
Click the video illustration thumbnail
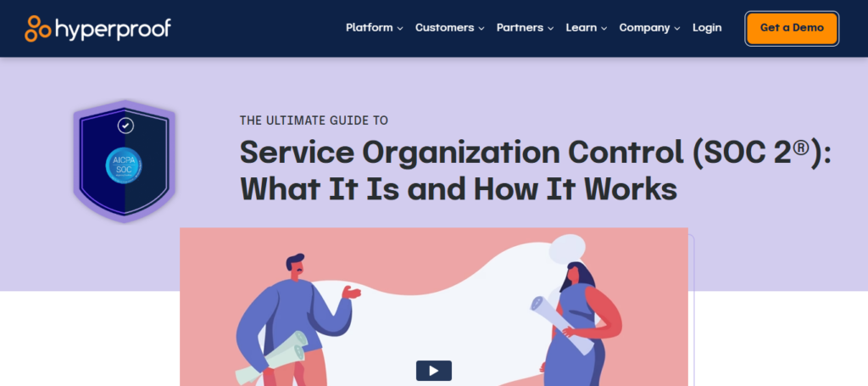[433, 307]
